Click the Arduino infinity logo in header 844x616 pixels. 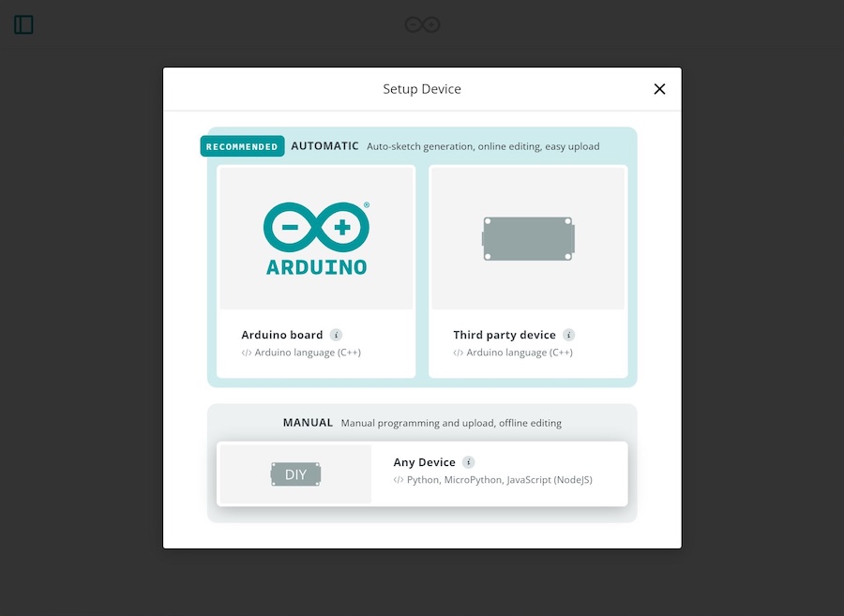422,24
